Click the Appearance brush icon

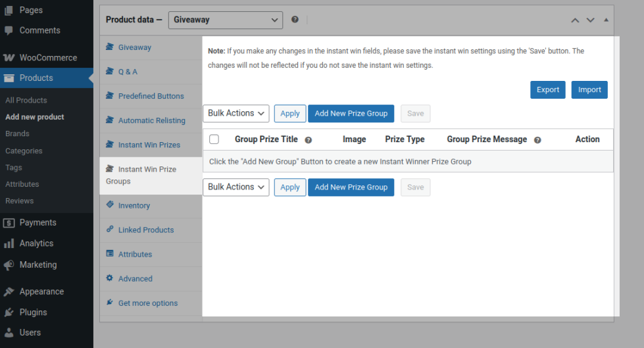(9, 292)
